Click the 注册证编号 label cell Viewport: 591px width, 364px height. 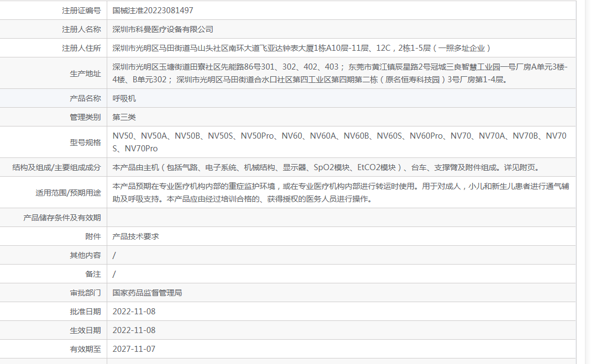[81, 10]
